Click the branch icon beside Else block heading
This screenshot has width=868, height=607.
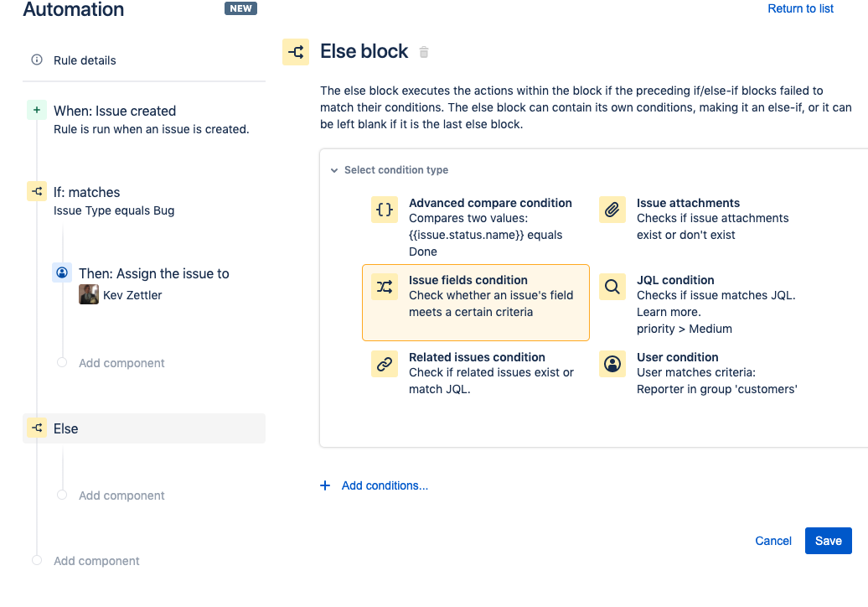click(295, 51)
